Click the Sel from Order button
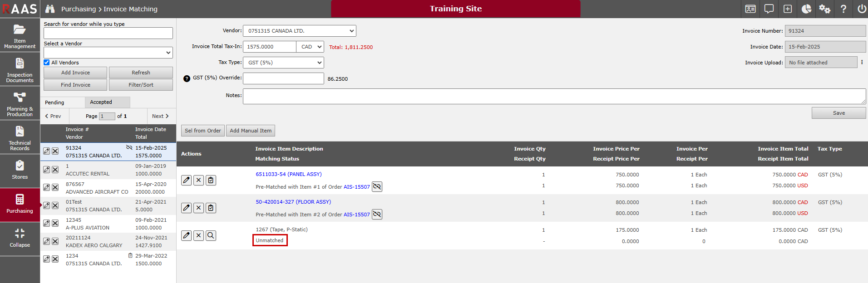Viewport: 868px width, 283px height. click(202, 131)
